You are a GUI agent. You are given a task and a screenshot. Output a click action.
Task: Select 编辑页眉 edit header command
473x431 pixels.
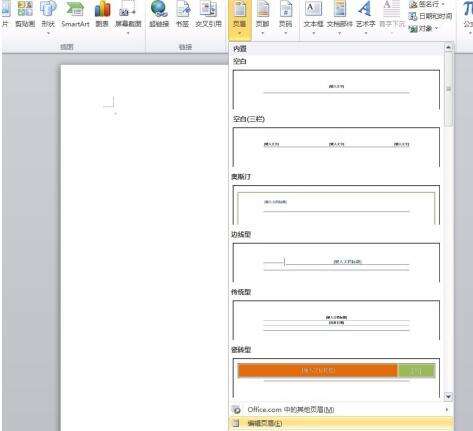341,424
